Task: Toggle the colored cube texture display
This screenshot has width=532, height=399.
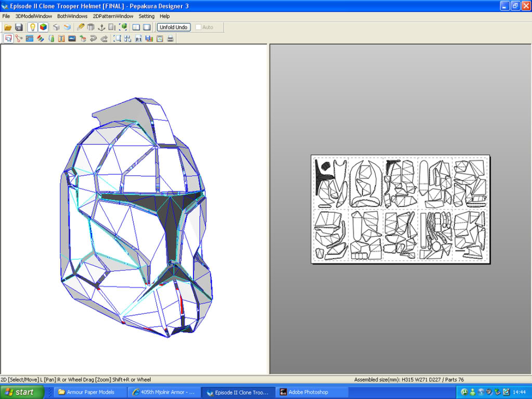Action: [43, 27]
